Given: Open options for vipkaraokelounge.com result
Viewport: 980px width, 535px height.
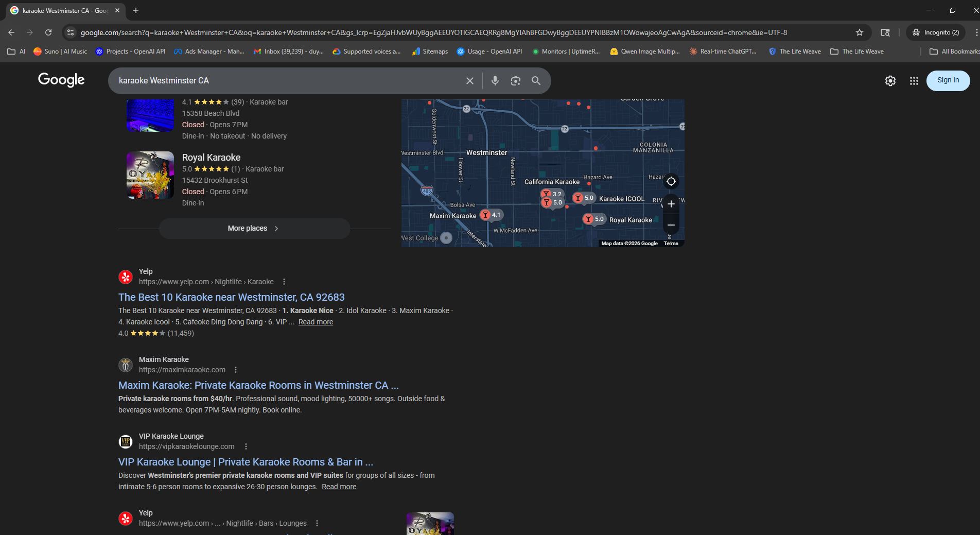Looking at the screenshot, I should pyautogui.click(x=246, y=446).
